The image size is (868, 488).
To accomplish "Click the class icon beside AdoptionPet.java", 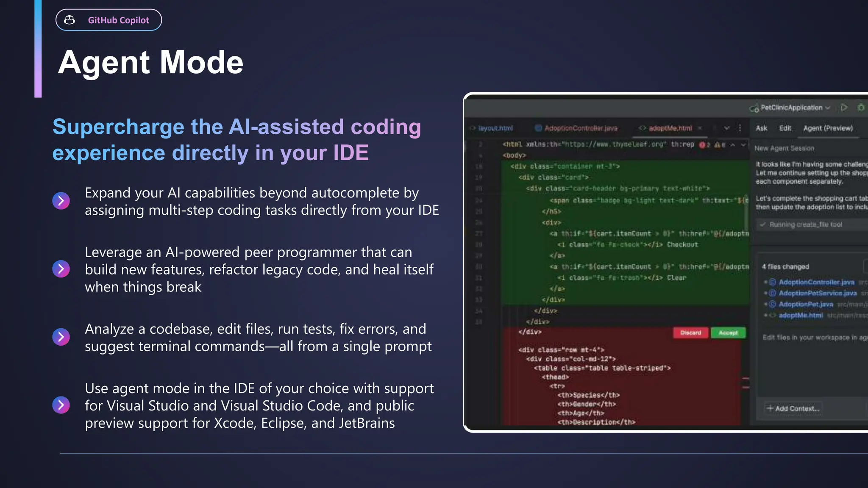I will [772, 304].
